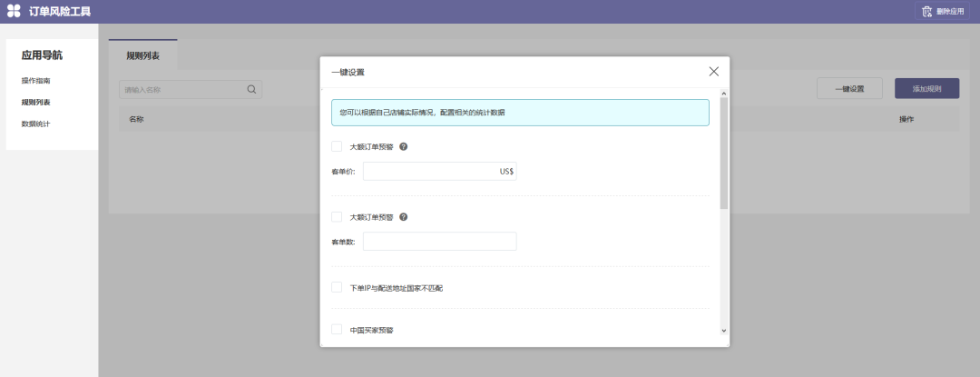The height and width of the screenshot is (377, 980).
Task: Focus the 客单价 US$ input field
Action: pyautogui.click(x=430, y=171)
